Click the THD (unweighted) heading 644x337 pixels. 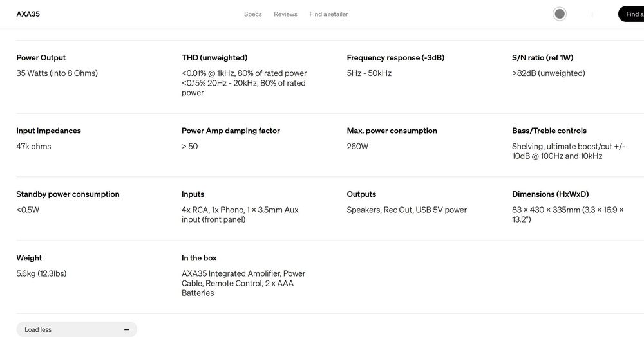click(214, 58)
